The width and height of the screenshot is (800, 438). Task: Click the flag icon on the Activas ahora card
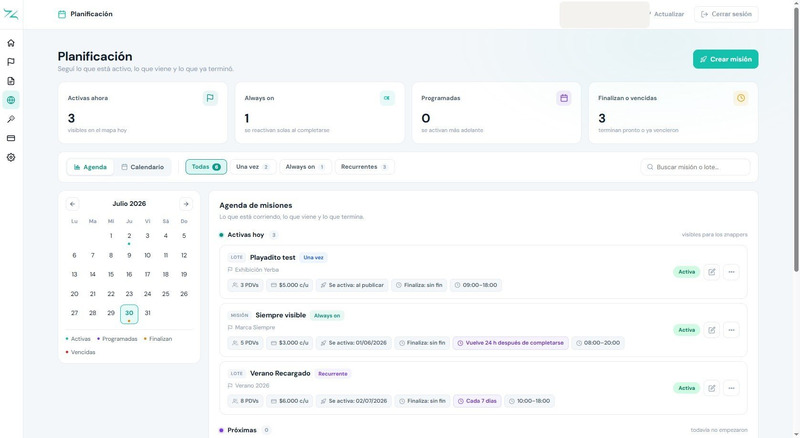(210, 98)
